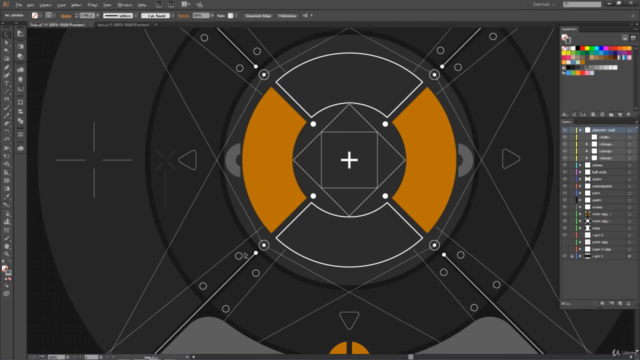
Task: Pick the black swatch in Swatches panel
Action: (x=578, y=48)
